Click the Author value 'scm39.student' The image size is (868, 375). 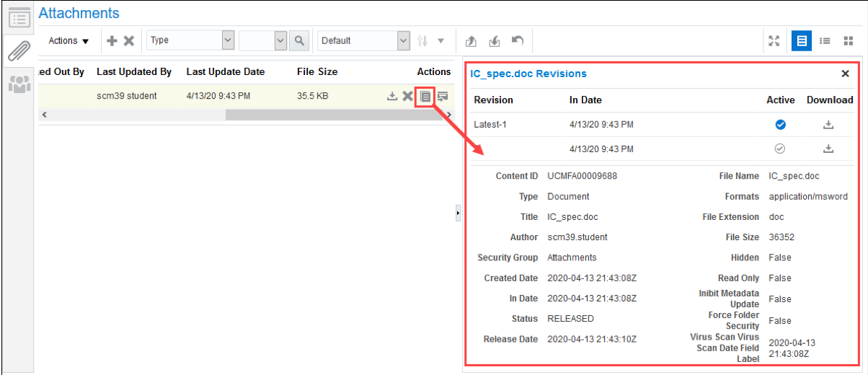click(577, 237)
